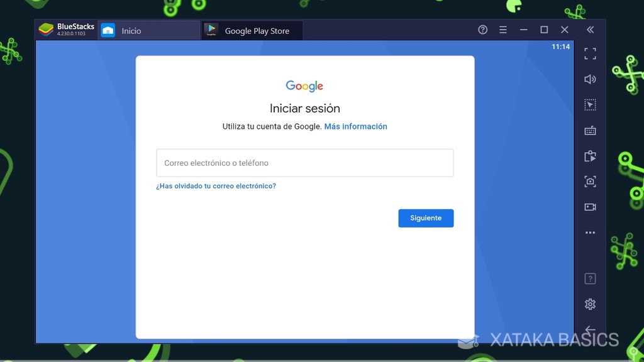Viewport: 644px width, 362px height.
Task: Open the Más información link
Action: point(355,126)
